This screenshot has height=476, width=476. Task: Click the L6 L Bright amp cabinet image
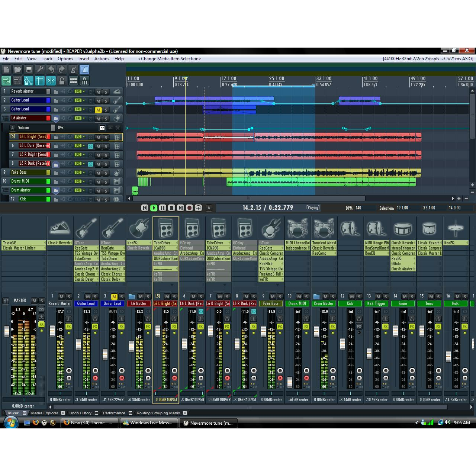coord(165,228)
